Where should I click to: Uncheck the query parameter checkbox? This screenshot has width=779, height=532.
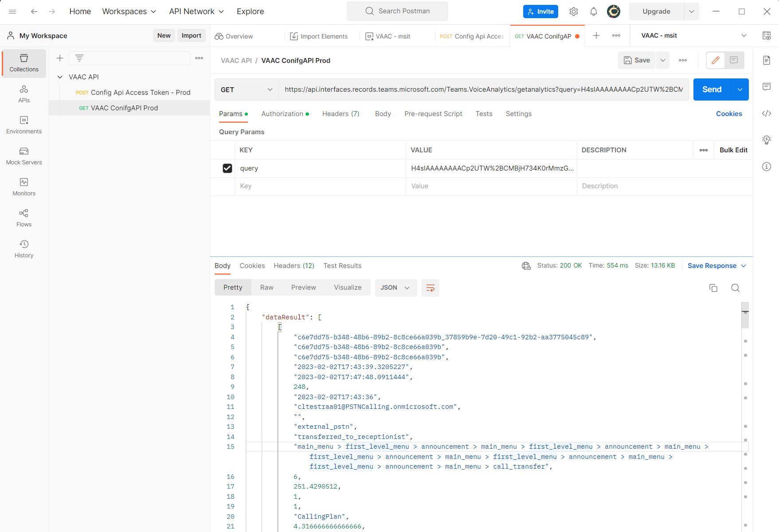(227, 168)
